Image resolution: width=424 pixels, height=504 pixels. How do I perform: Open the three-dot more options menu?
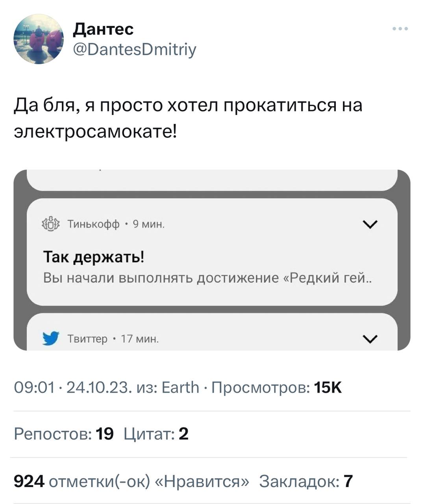(400, 29)
